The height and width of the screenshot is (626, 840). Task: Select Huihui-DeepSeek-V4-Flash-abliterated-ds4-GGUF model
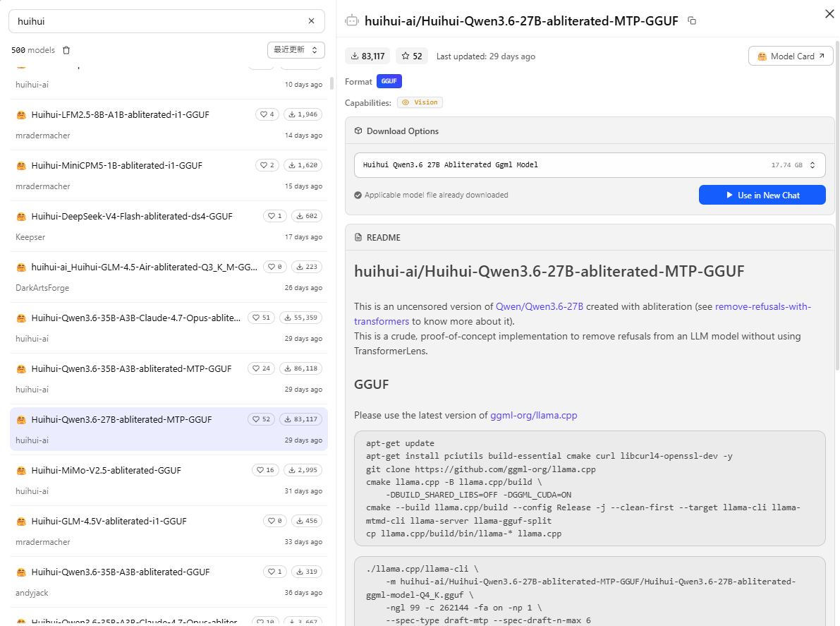pyautogui.click(x=169, y=226)
